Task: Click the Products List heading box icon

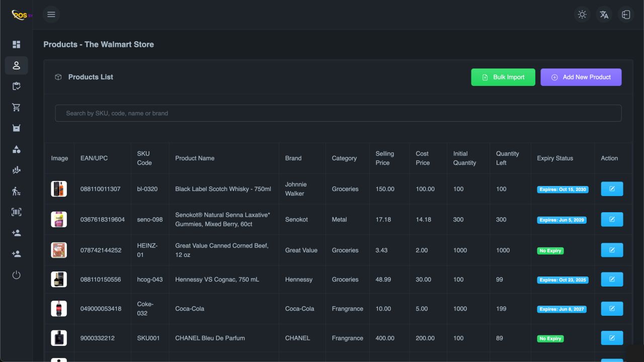Action: pos(58,77)
